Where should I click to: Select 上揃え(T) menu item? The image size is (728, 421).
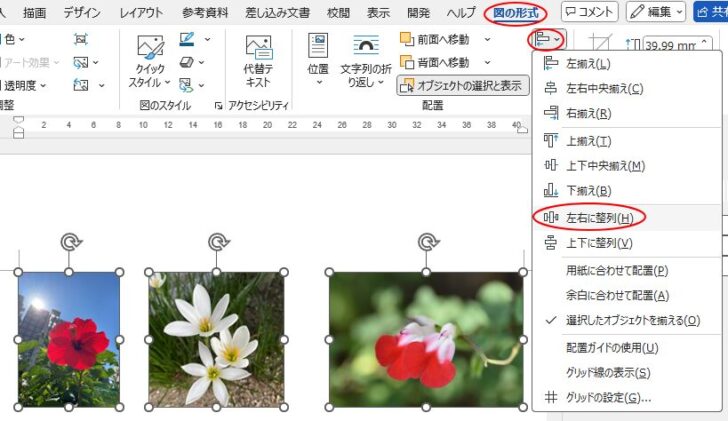tap(627, 141)
